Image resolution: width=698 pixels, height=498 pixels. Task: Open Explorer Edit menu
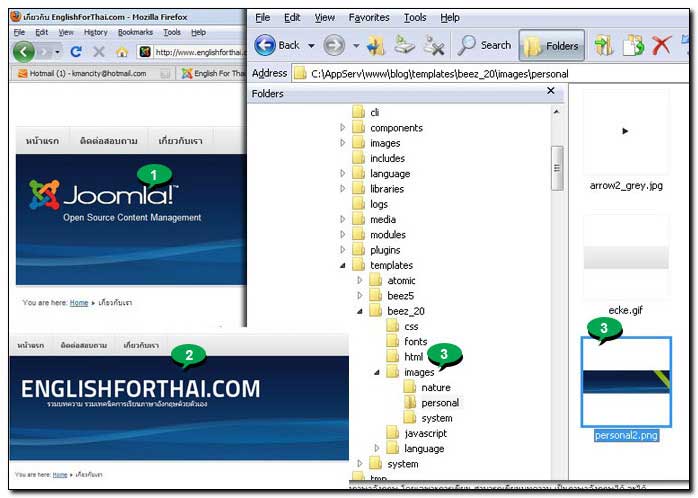(292, 17)
